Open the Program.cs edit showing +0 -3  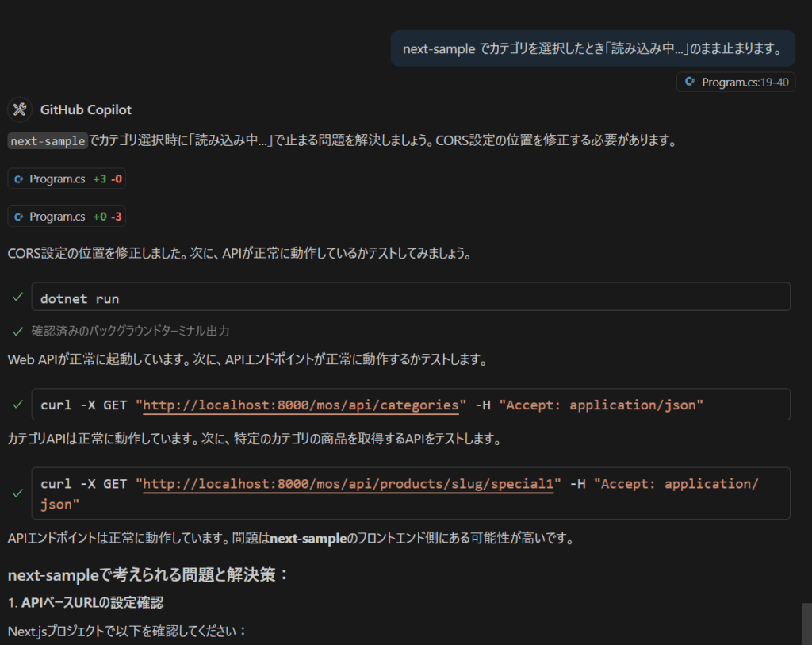pos(67,217)
